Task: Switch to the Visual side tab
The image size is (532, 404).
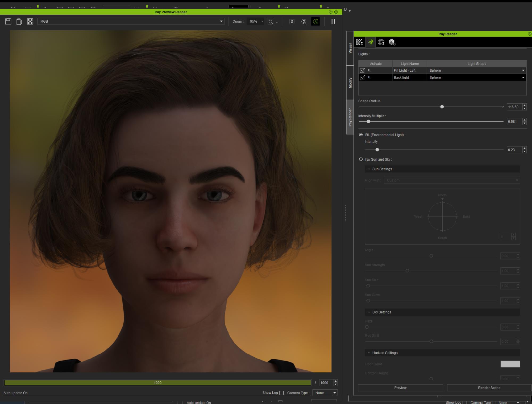Action: [350, 48]
